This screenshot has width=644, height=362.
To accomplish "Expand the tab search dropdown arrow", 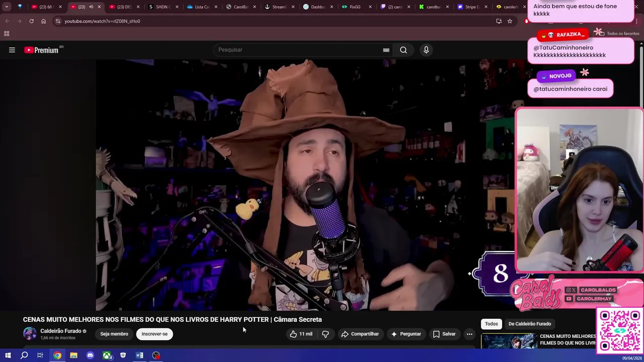I will click(x=7, y=7).
